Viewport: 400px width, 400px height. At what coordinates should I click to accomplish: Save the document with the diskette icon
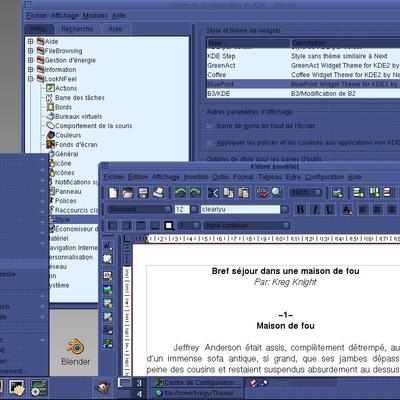[143, 193]
